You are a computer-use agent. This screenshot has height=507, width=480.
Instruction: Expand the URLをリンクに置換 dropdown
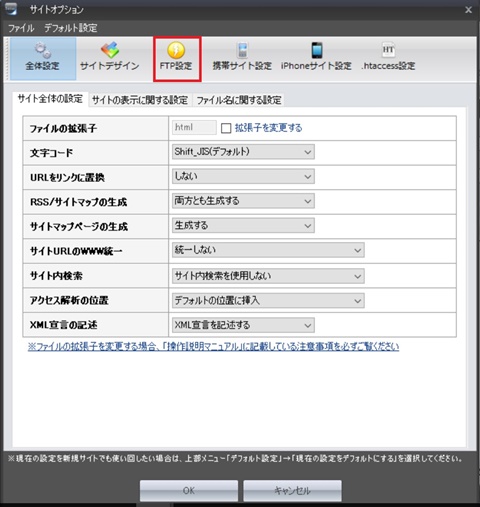pos(243,176)
